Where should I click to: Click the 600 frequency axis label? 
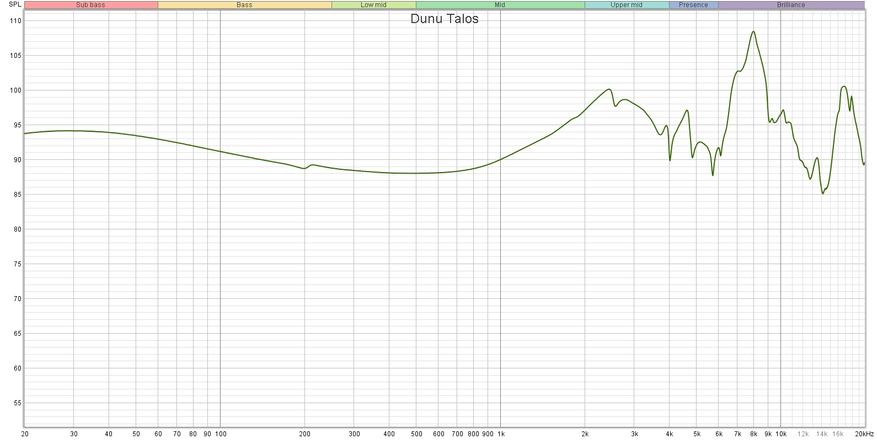(x=438, y=434)
